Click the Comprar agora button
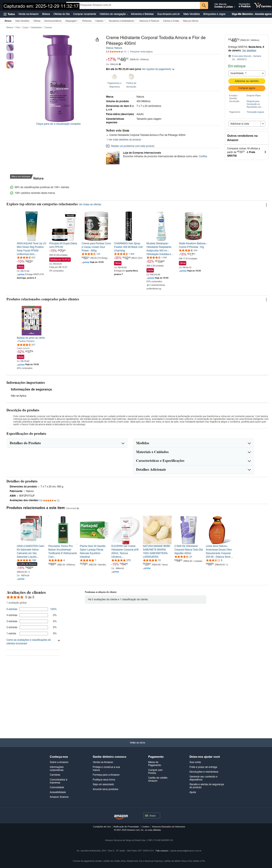 click(x=247, y=88)
